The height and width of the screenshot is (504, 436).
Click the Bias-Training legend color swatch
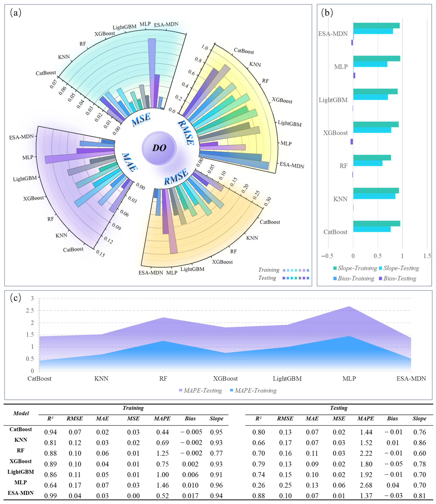(335, 278)
